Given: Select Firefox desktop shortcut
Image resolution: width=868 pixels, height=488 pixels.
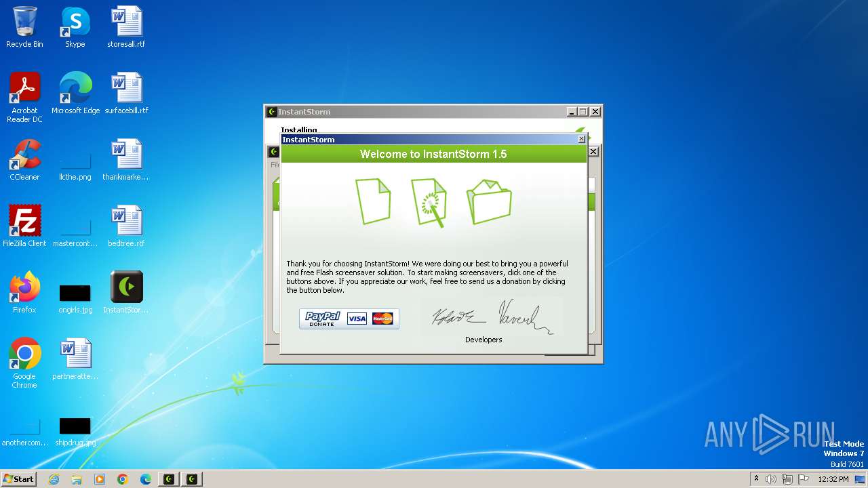Looking at the screenshot, I should (24, 293).
